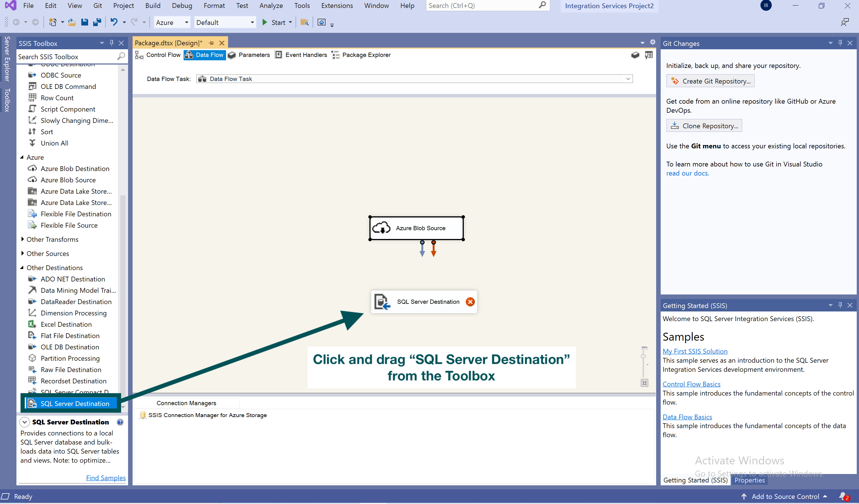Click Create Git Repository button
859x504 pixels.
[710, 81]
